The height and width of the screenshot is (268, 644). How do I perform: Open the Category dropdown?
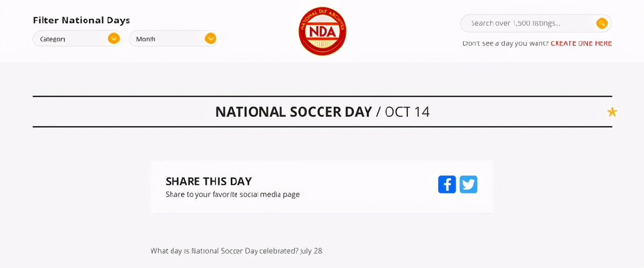[x=70, y=39]
